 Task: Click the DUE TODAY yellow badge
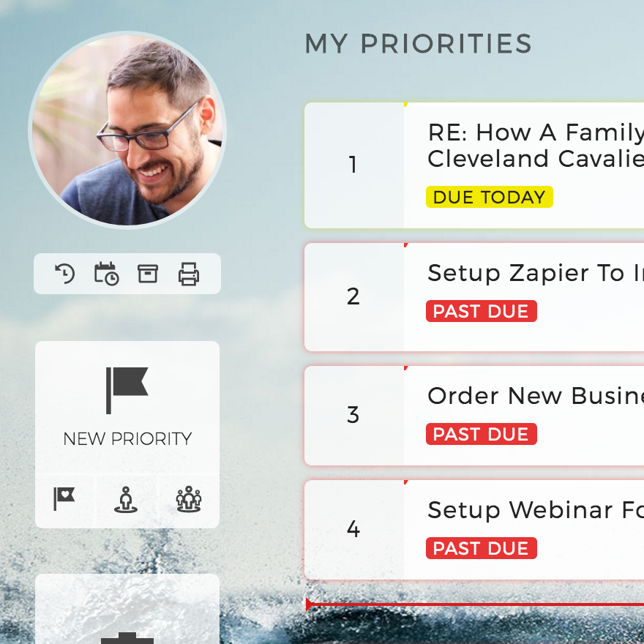pyautogui.click(x=489, y=197)
